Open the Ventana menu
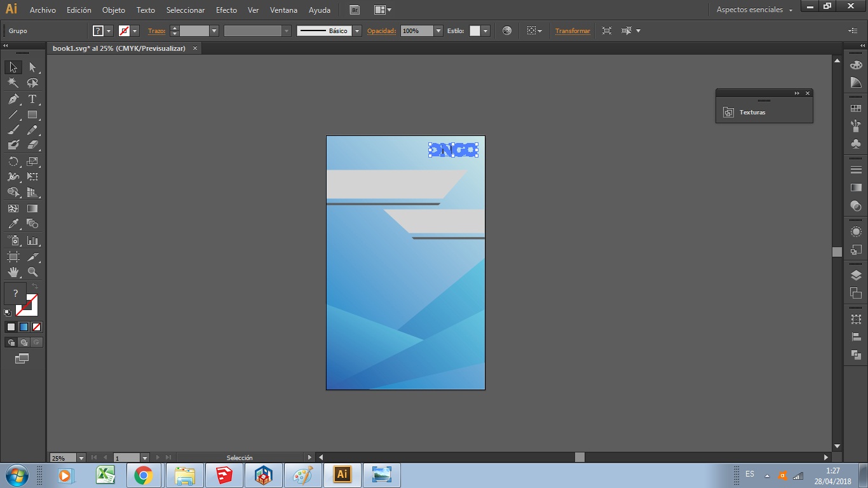This screenshot has height=488, width=868. (283, 10)
